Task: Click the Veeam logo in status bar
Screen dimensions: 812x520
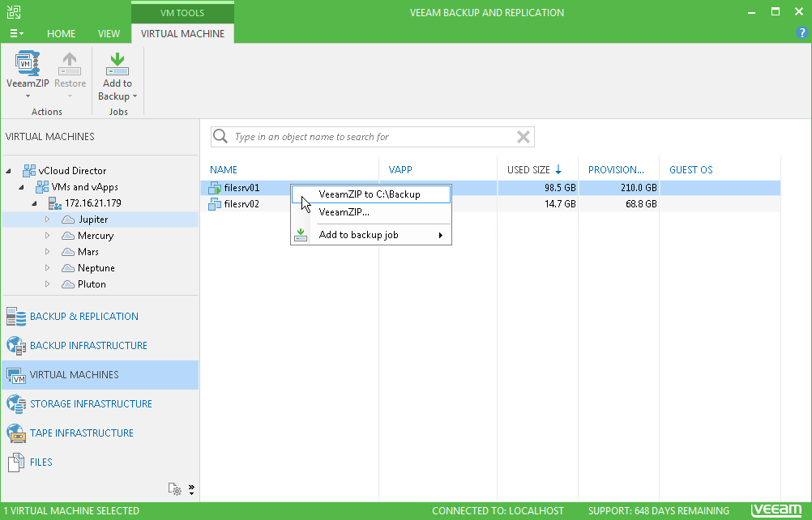Action: [776, 510]
